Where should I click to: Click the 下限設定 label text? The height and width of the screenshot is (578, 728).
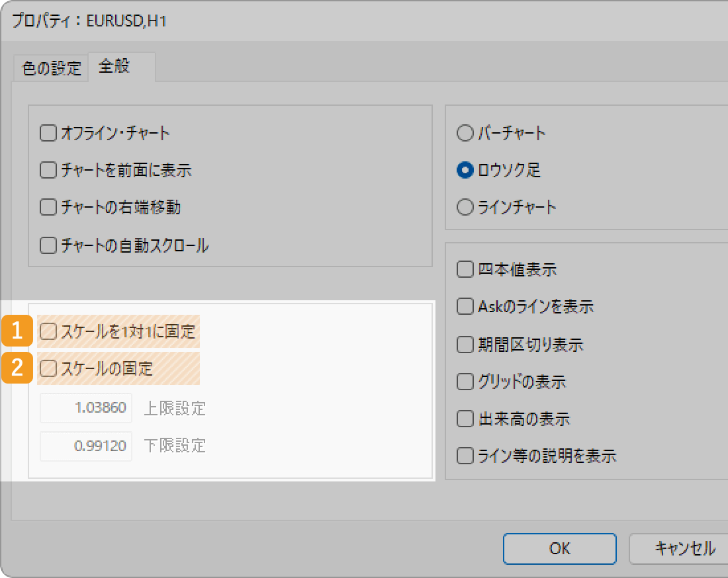coord(175,445)
